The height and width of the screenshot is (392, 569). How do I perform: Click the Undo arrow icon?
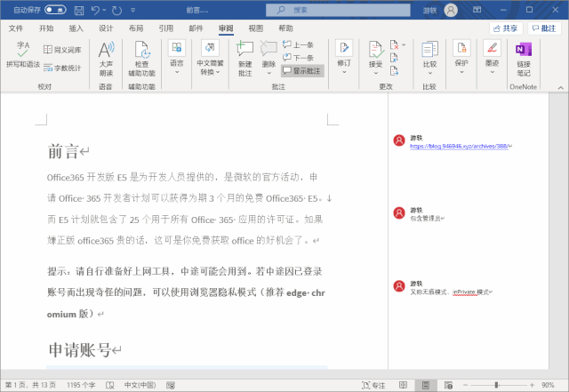click(95, 10)
